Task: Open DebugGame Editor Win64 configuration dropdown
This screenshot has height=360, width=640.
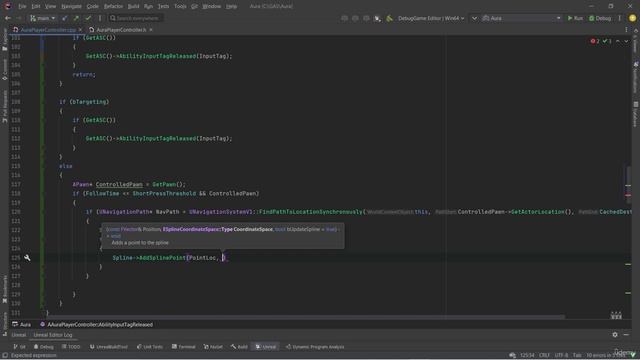Action: click(431, 18)
